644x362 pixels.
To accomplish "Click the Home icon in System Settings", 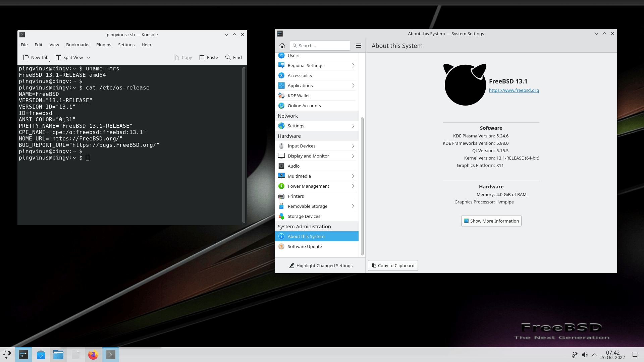I will coord(282,45).
